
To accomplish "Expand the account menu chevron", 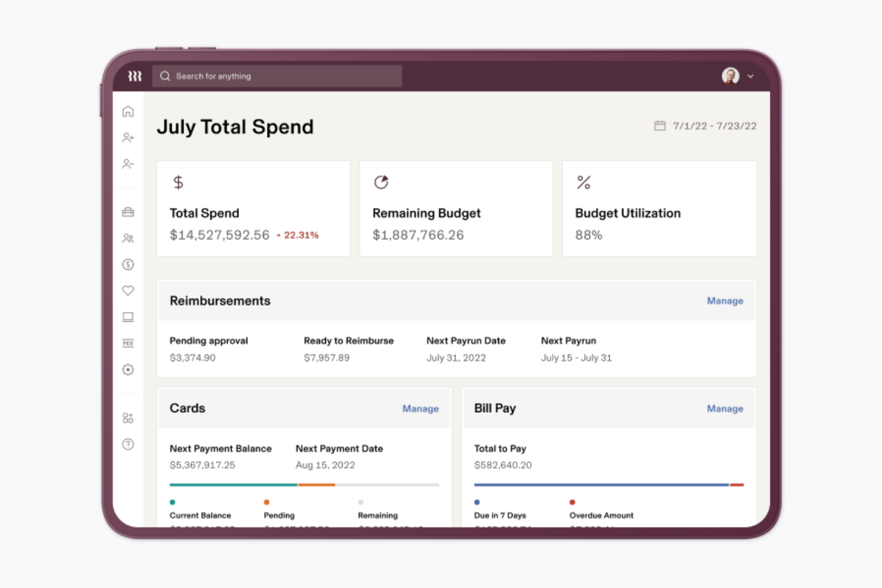I will tap(750, 76).
